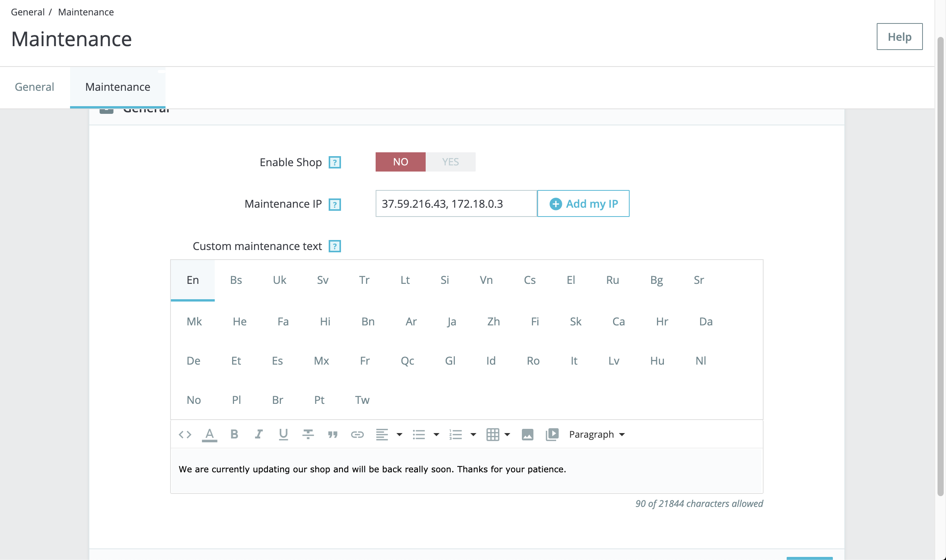Screen dimensions: 946x560
Task: Switch to the General tab
Action: 34,87
